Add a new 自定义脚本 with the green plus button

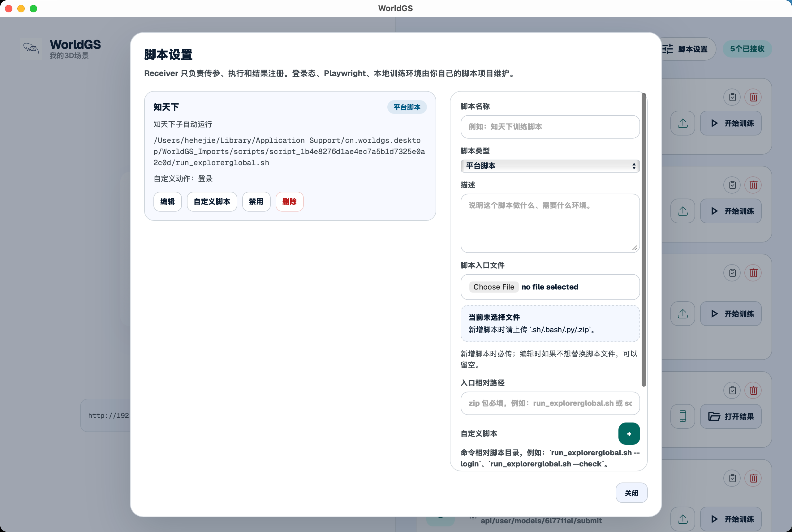[629, 434]
